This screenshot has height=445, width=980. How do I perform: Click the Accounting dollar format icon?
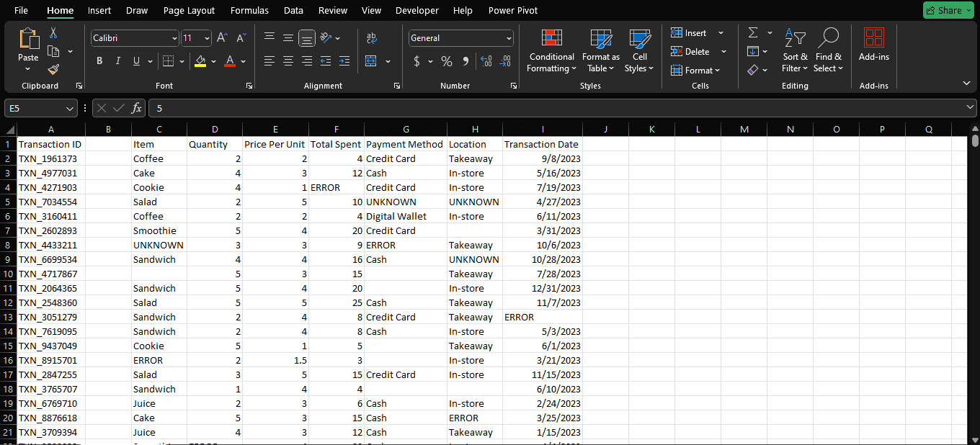pos(416,61)
